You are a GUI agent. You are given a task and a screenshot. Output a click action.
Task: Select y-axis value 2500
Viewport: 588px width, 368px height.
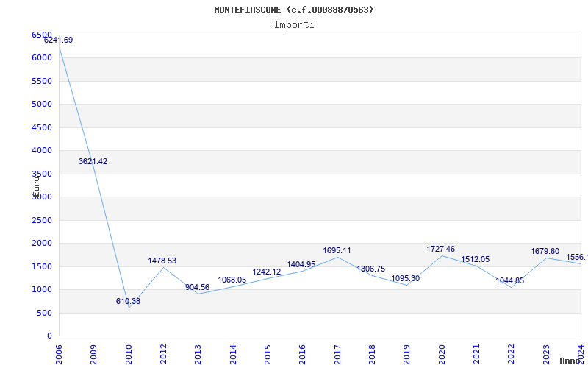tap(42, 220)
